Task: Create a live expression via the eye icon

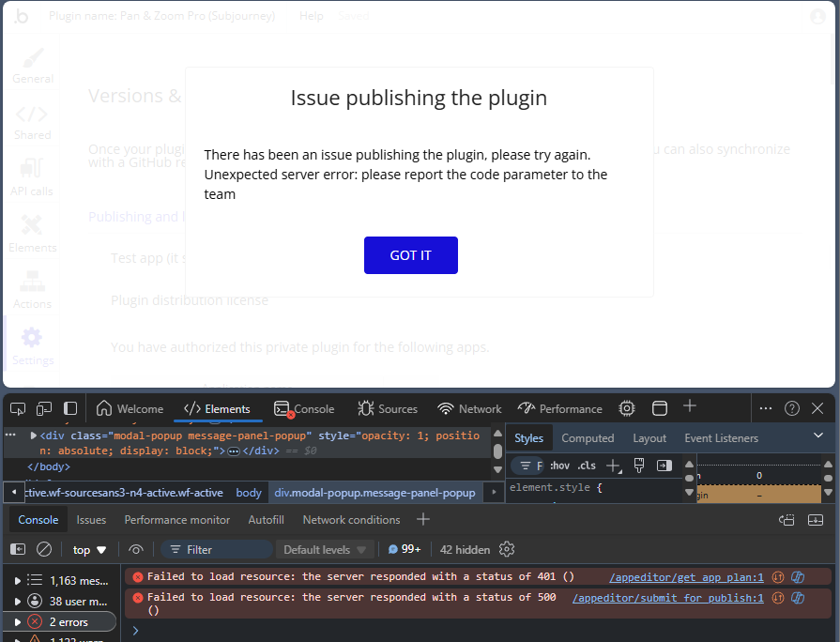Action: 136,549
